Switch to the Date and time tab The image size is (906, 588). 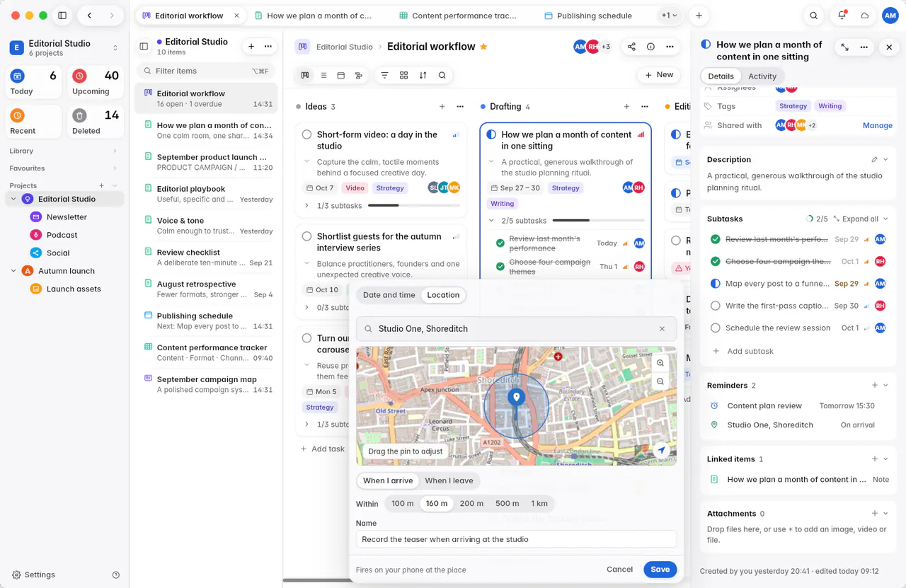tap(389, 295)
